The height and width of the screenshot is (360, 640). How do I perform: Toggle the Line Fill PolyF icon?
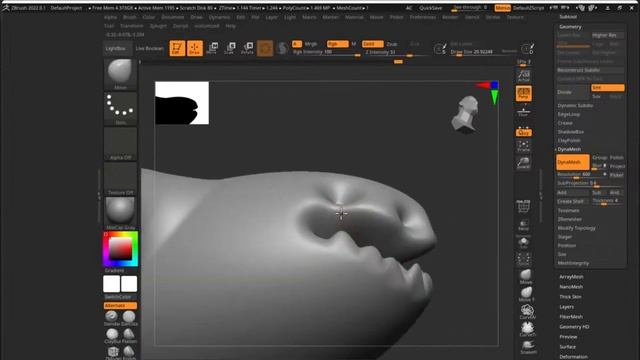[x=524, y=207]
